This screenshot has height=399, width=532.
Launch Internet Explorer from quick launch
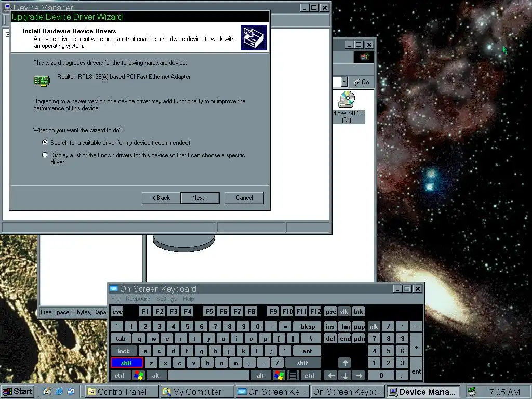pos(59,392)
